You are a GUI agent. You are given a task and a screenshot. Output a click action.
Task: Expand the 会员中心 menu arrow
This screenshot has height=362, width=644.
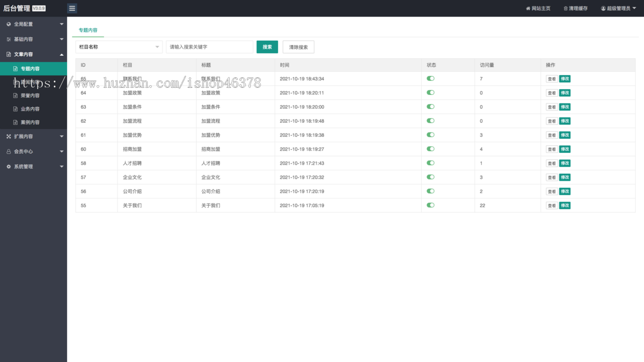[x=62, y=152]
